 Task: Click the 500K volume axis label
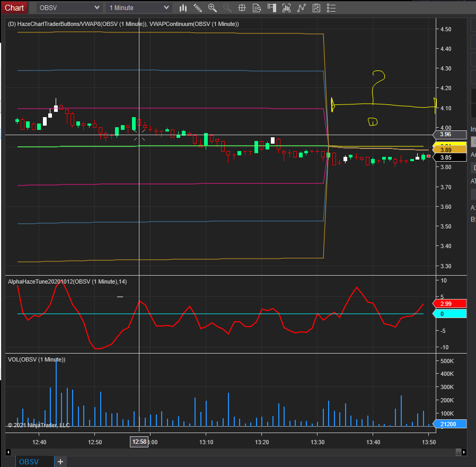pyautogui.click(x=447, y=361)
